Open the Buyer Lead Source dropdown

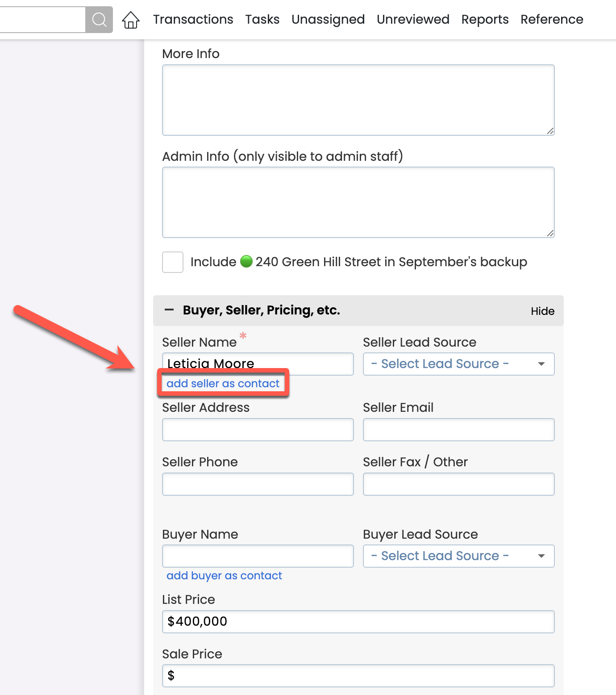[x=458, y=556]
